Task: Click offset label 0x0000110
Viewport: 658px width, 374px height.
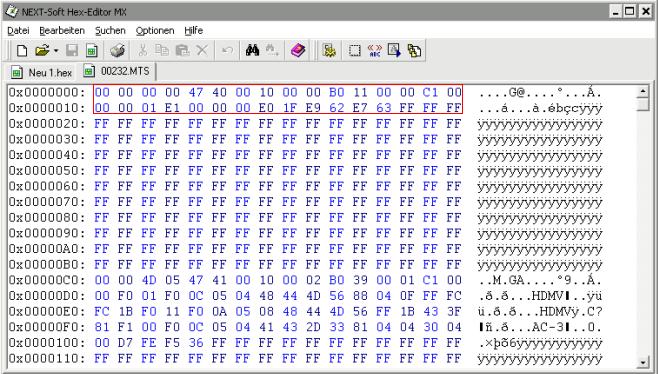Action: click(47, 358)
